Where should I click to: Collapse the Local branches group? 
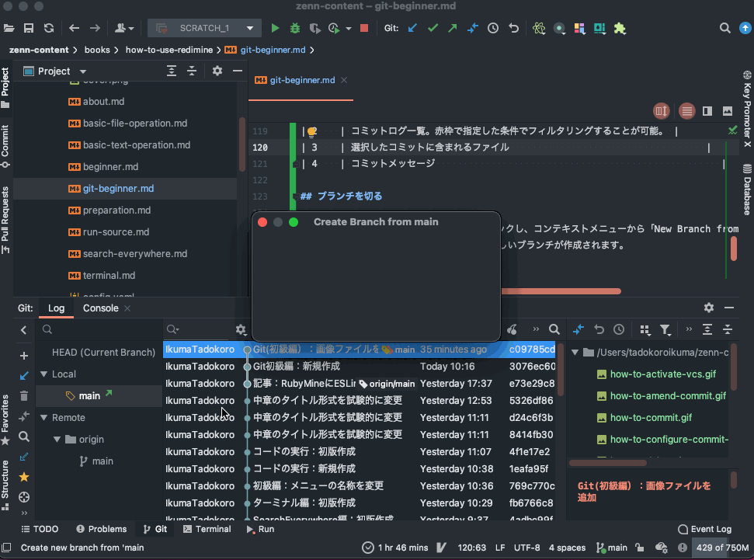coord(44,374)
